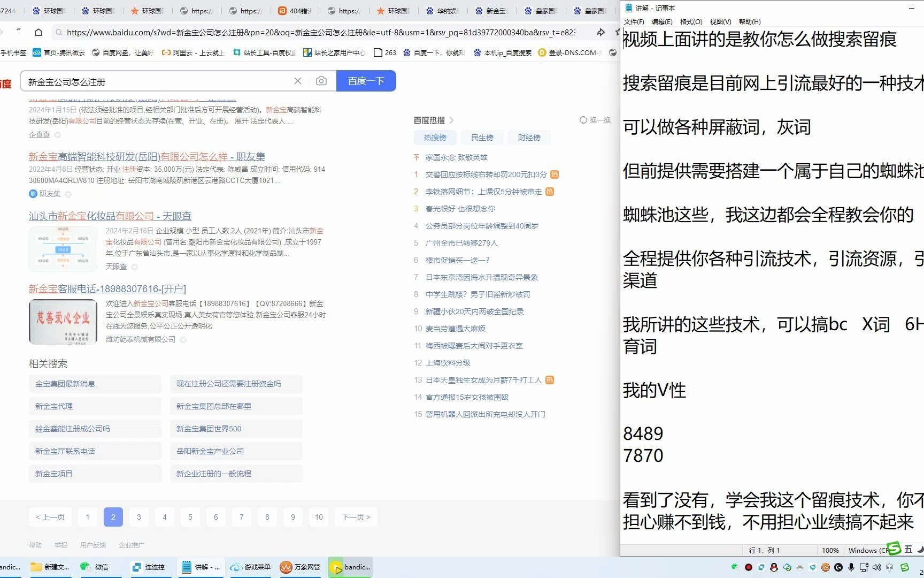Switch to 万象网管 in taskbar
The width and height of the screenshot is (924, 578).
click(301, 567)
